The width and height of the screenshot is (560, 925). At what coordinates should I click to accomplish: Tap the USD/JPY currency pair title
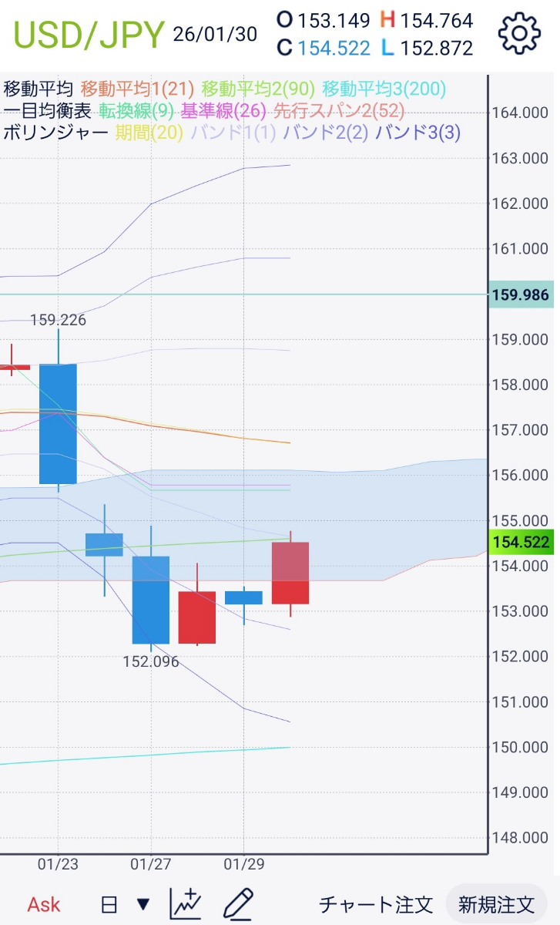point(89,34)
